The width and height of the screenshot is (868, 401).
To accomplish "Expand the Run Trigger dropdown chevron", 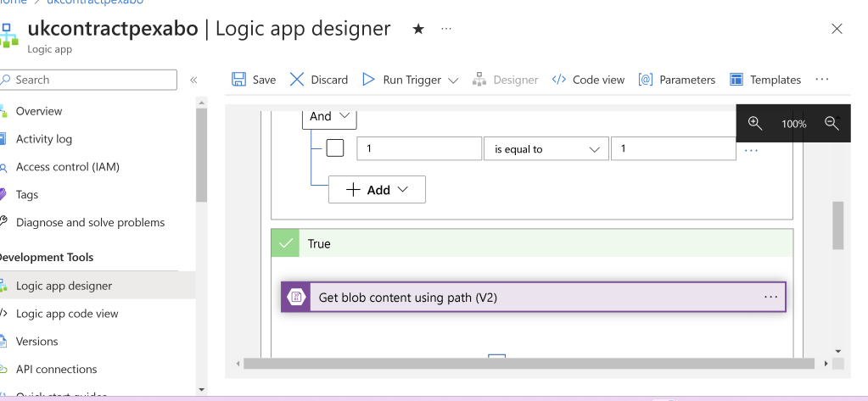I will [453, 81].
